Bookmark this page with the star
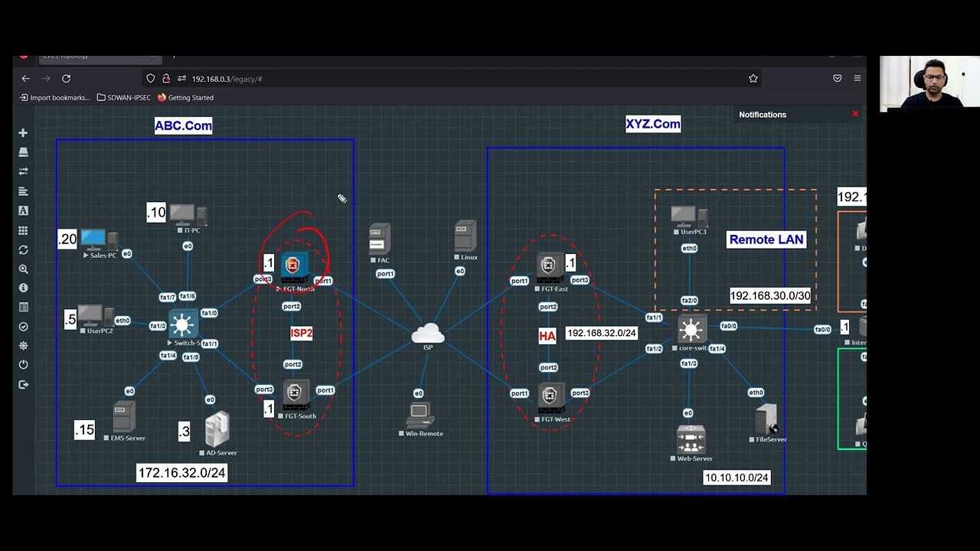Screen dimensions: 980x551 click(x=753, y=78)
